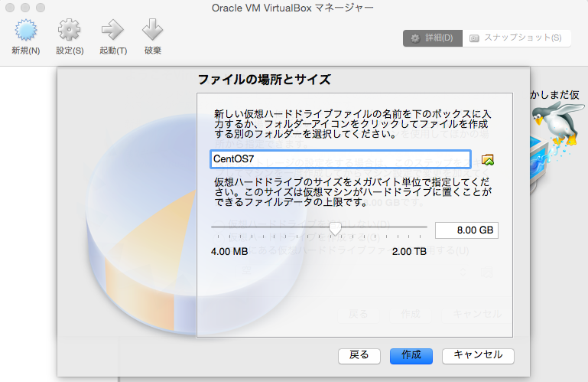Switch to the 詳細(D) details view
Image resolution: width=588 pixels, height=382 pixels.
(x=433, y=38)
